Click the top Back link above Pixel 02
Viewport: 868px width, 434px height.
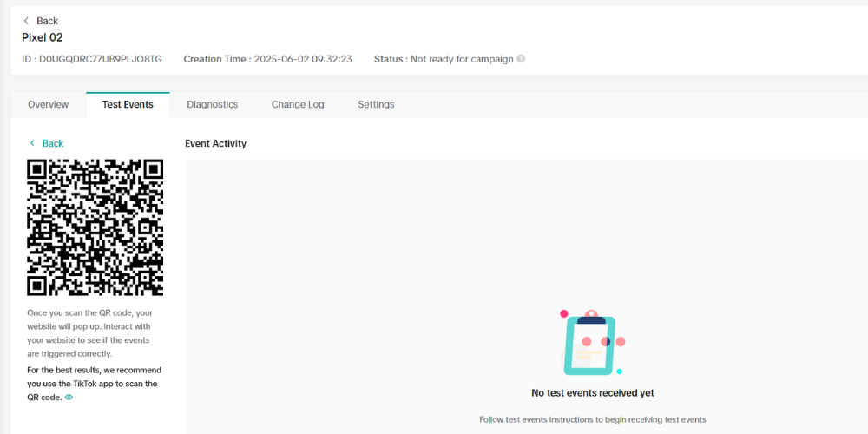41,21
